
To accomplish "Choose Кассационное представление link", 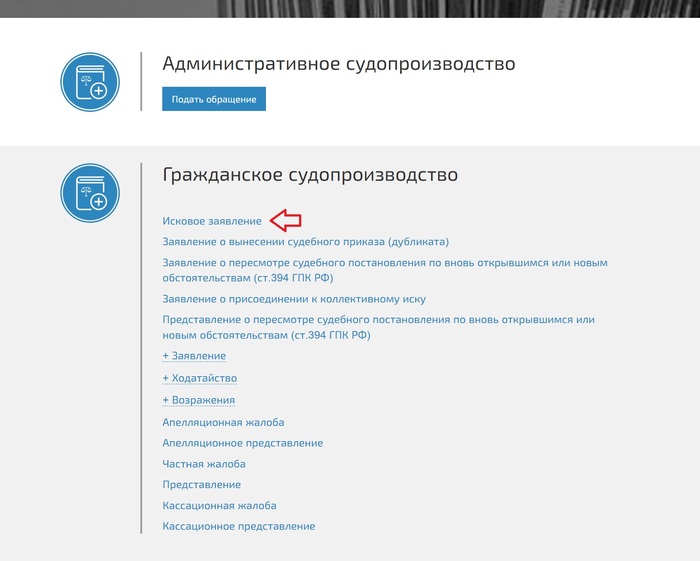I will pyautogui.click(x=238, y=526).
